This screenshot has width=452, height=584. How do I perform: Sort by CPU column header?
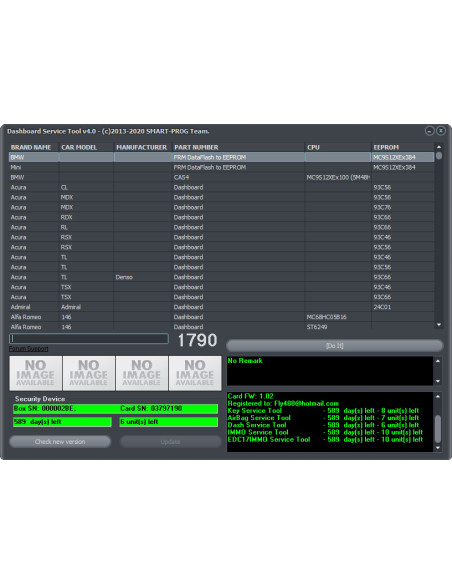click(338, 147)
